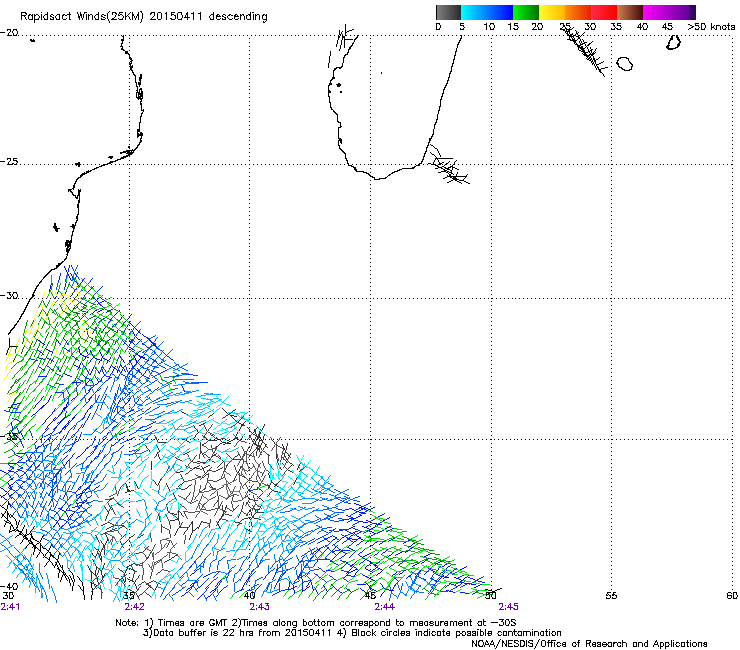Viewport: 740px width, 650px height.
Task: Click the gray 0-5 knots color swatch
Action: (448, 12)
